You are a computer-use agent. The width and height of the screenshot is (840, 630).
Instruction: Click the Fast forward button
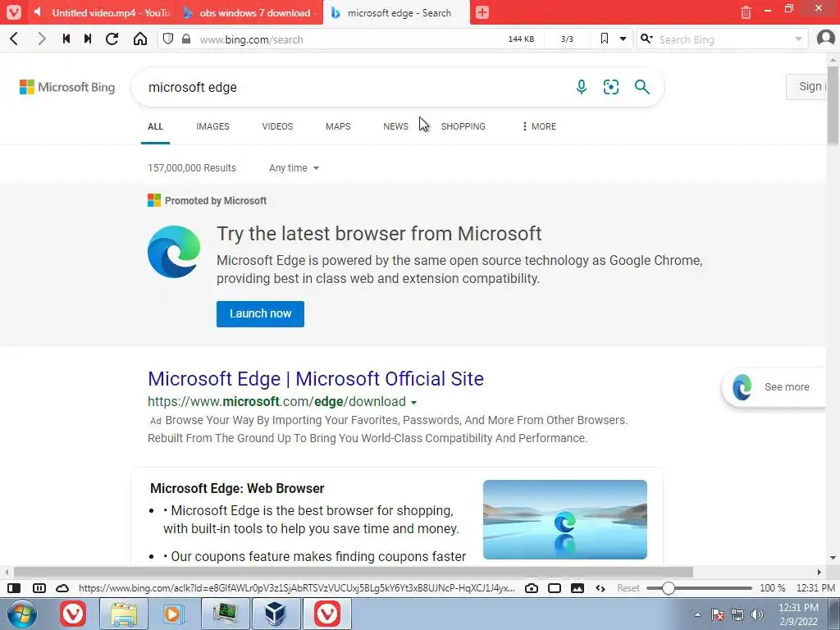88,39
